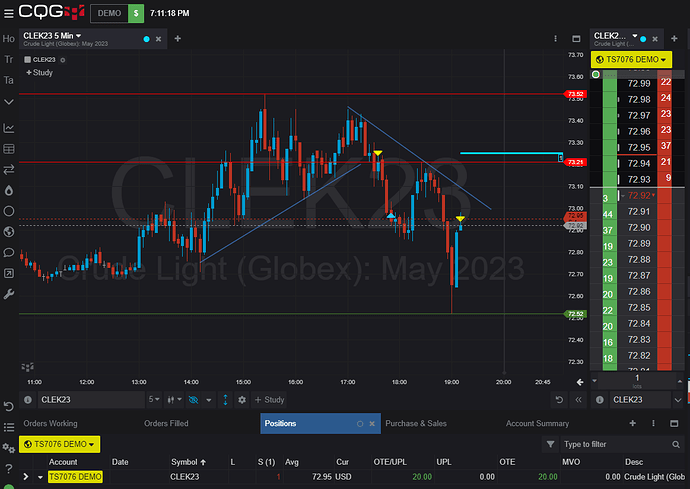Open dropdown arrow beside the eye toggle
690x489 pixels.
pyautogui.click(x=209, y=400)
